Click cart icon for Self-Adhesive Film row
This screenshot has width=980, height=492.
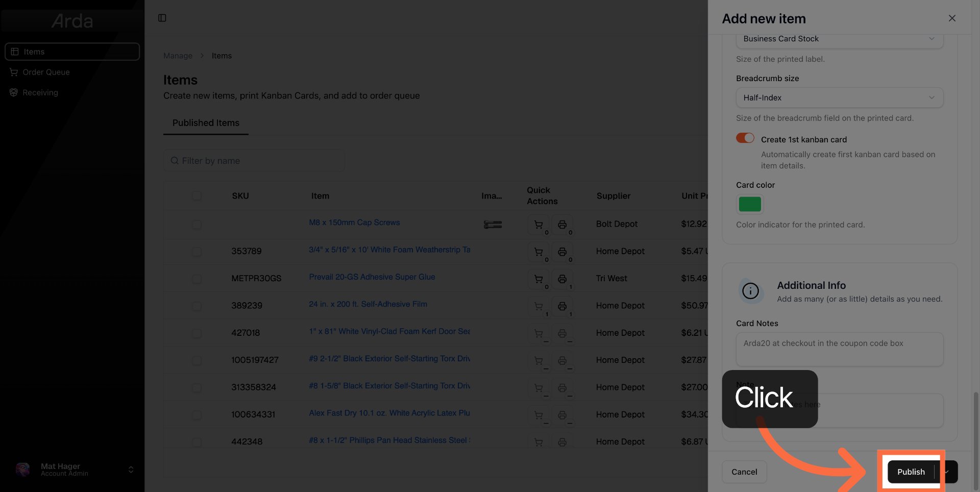[x=538, y=306]
